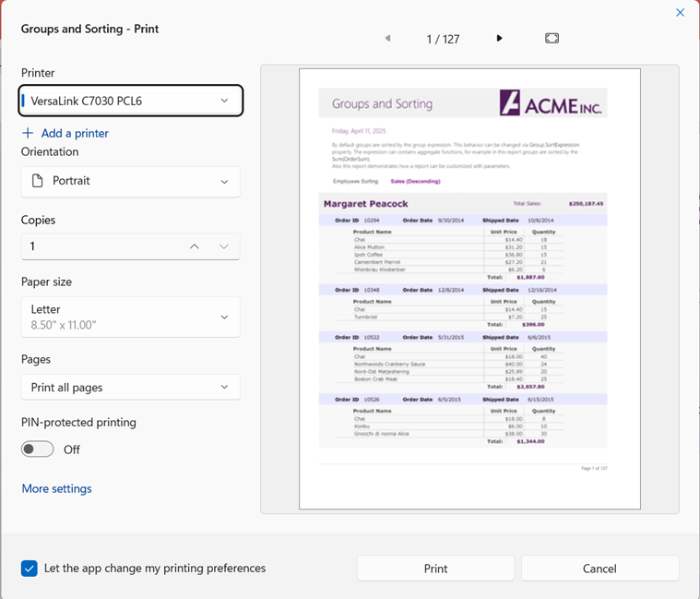Open the More settings link
This screenshot has height=599, width=700.
pyautogui.click(x=56, y=488)
